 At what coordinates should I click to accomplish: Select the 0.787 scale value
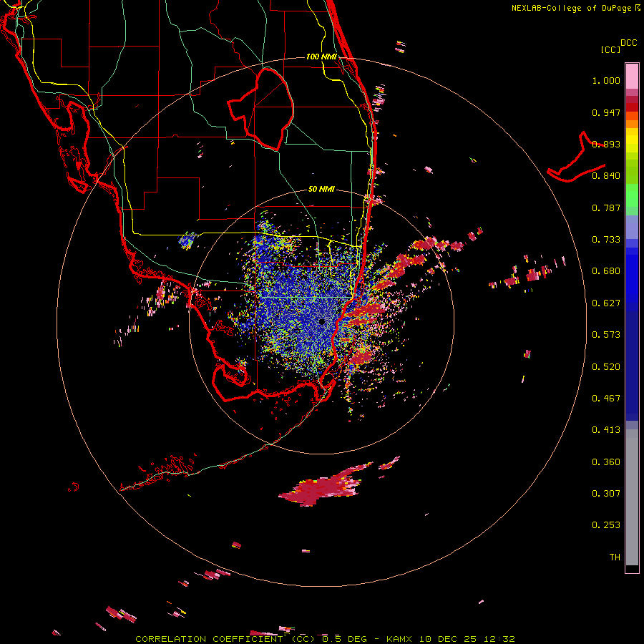tap(606, 208)
